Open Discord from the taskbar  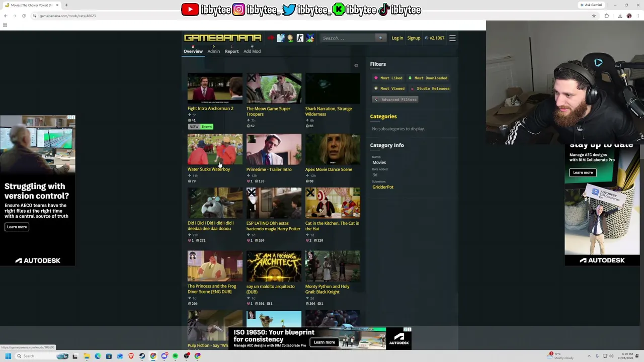tap(164, 356)
